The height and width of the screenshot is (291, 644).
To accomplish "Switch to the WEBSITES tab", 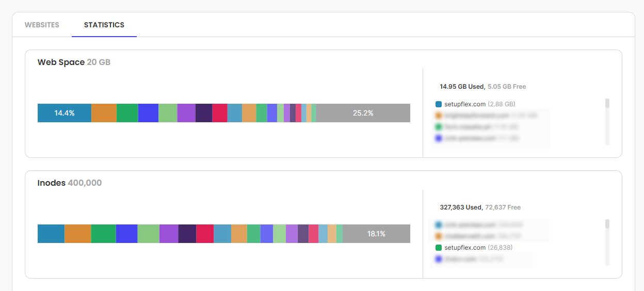I will click(42, 25).
